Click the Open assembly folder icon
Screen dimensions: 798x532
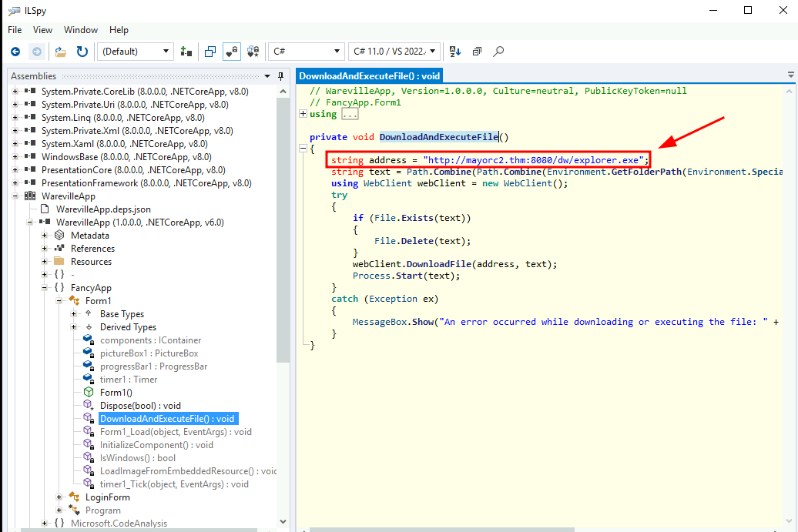click(61, 52)
